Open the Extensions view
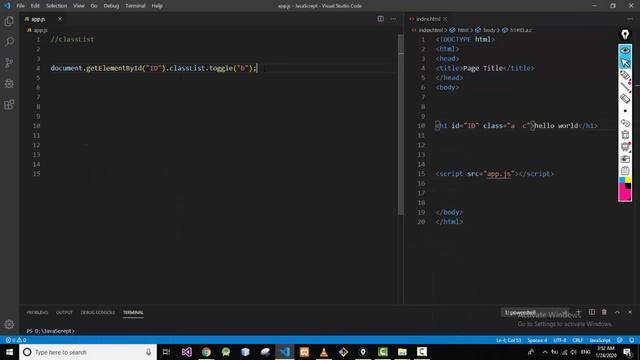Screen dimensions: 640x360 coord(9,104)
